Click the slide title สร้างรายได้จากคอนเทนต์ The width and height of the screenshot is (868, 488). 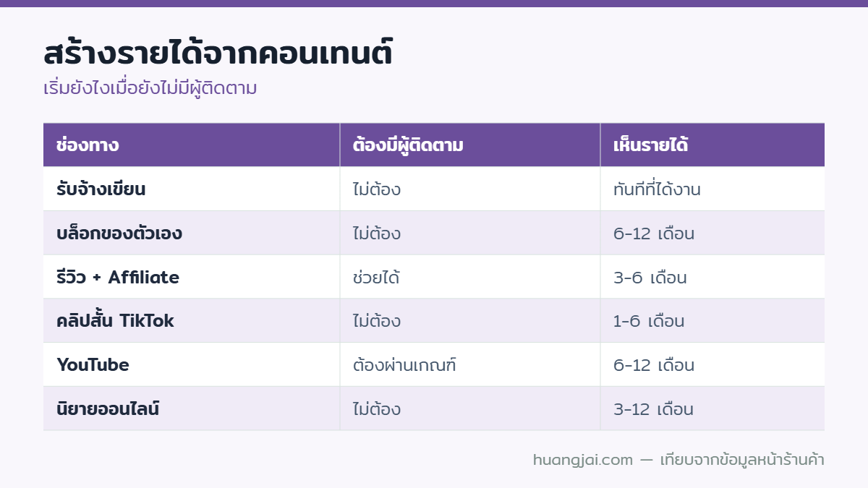(x=218, y=54)
